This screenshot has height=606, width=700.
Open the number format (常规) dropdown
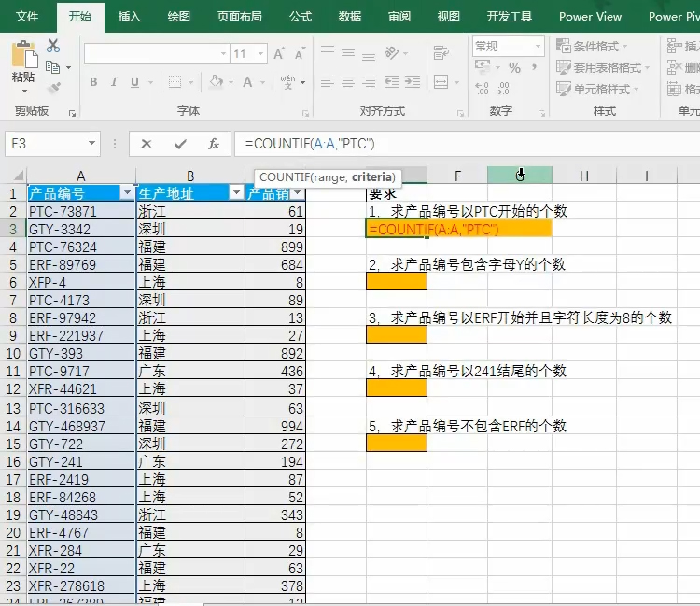click(x=537, y=46)
